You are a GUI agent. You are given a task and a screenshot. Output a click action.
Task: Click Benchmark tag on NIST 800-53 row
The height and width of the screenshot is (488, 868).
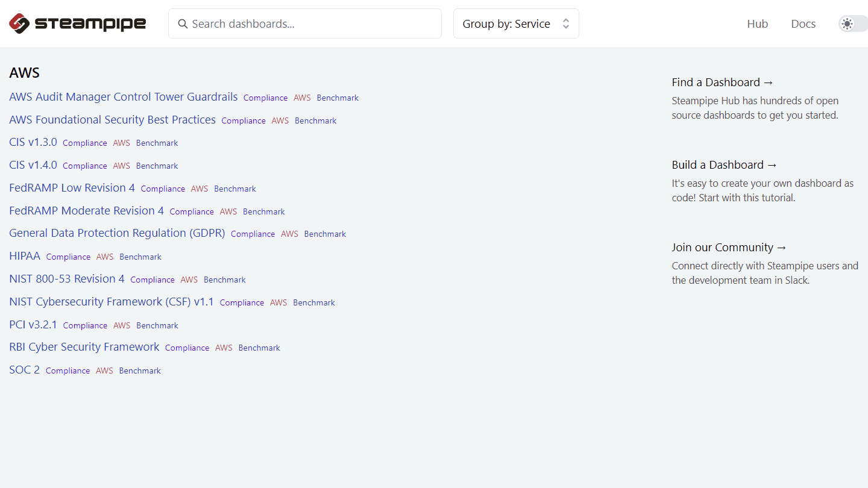pos(225,280)
